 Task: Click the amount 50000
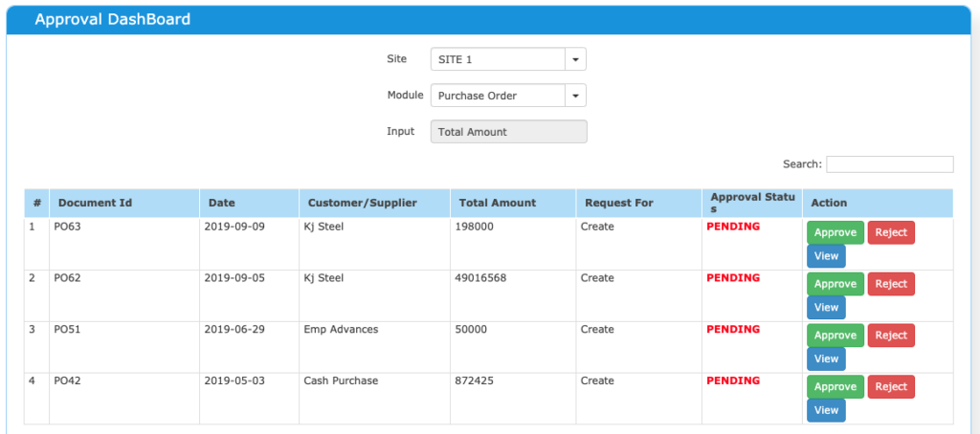[x=471, y=329]
